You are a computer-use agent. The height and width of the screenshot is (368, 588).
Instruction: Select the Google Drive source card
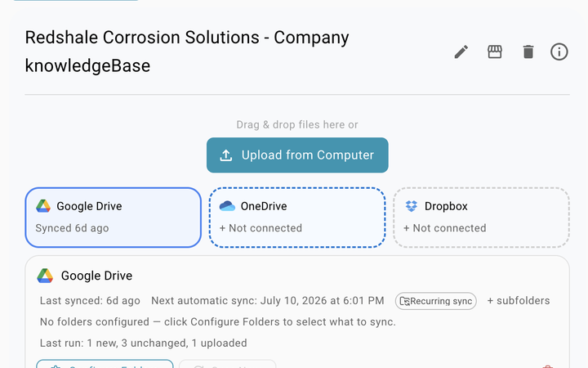pos(114,218)
